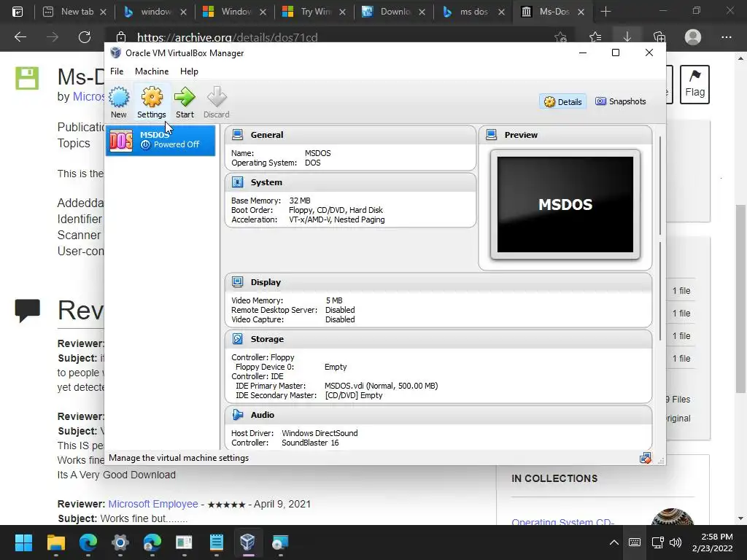Click the 'SoundBlaster 16' controller text
This screenshot has height=560, width=747.
[310, 443]
